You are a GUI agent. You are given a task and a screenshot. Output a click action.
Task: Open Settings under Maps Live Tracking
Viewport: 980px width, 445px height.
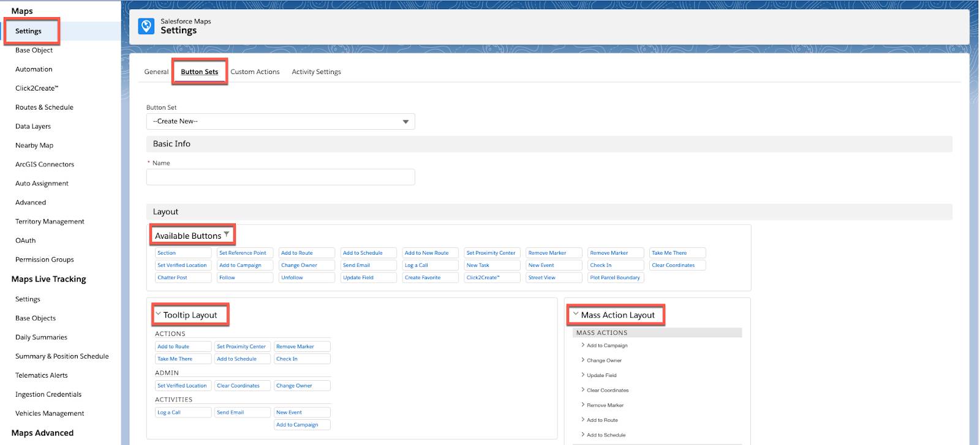(x=28, y=299)
